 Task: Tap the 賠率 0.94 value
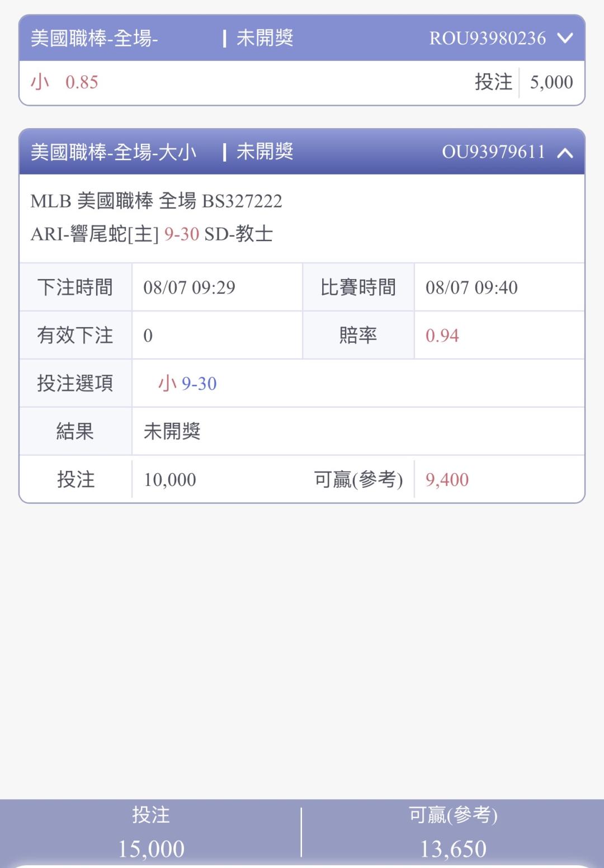tap(442, 336)
